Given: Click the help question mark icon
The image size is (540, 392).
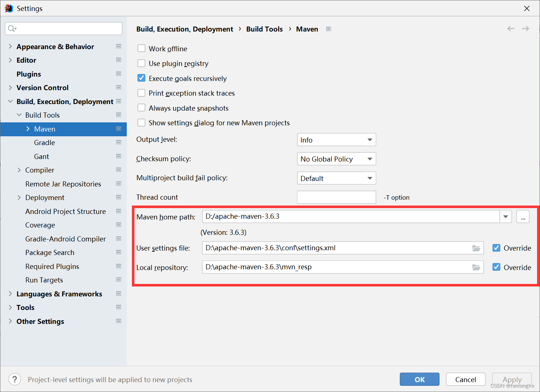Looking at the screenshot, I should pyautogui.click(x=15, y=380).
